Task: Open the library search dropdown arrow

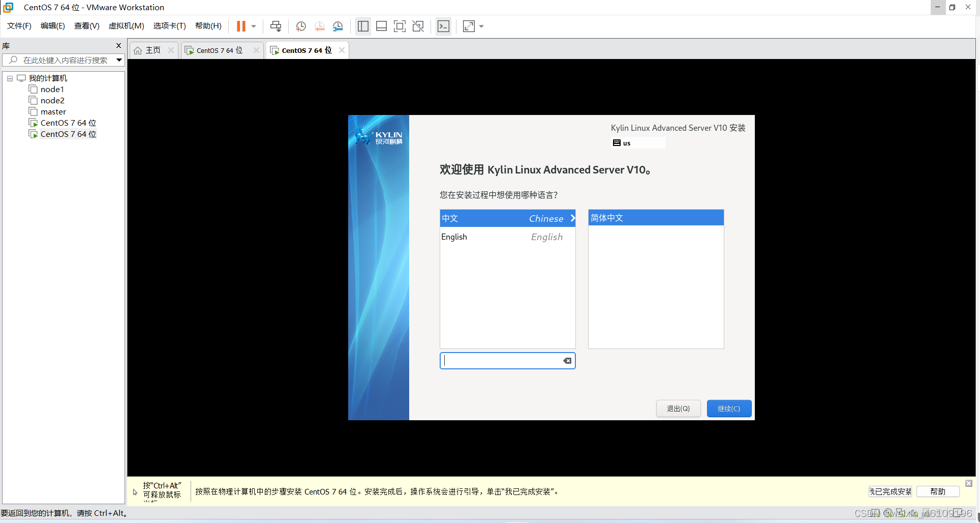Action: [119, 60]
